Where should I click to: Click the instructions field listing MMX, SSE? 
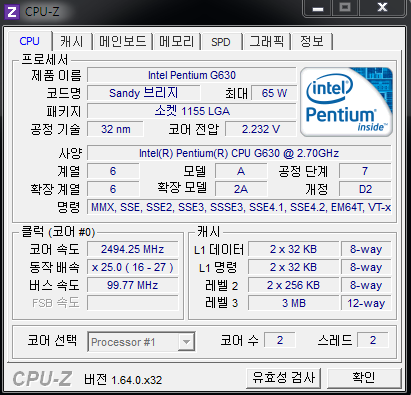tap(239, 207)
